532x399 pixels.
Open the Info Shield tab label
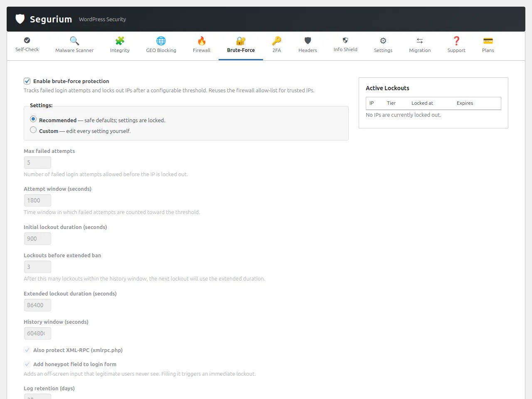tap(345, 49)
